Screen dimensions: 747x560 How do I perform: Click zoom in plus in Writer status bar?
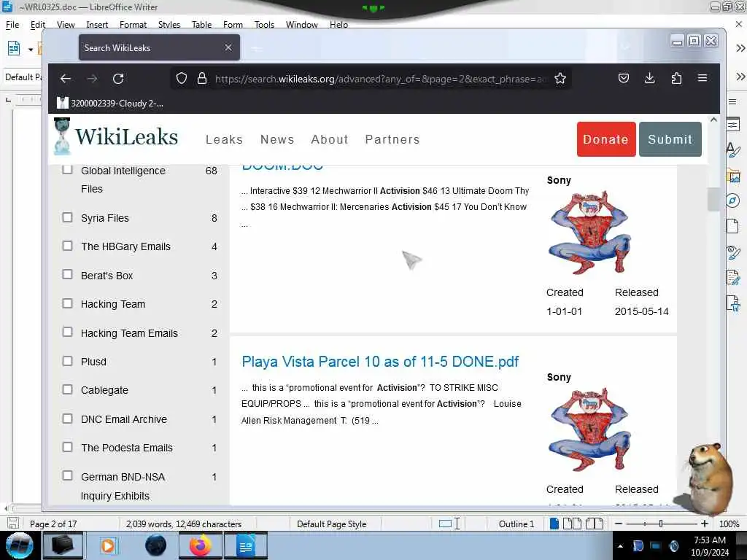705,524
